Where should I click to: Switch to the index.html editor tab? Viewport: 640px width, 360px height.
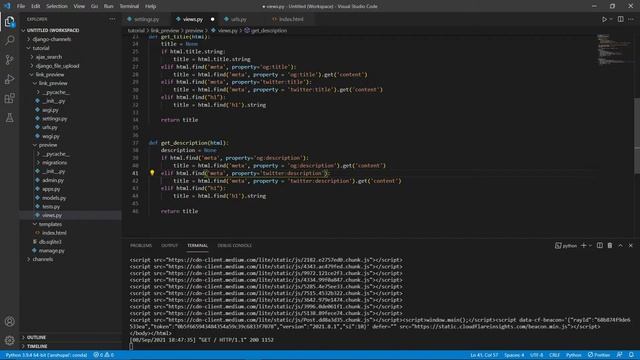pyautogui.click(x=291, y=19)
